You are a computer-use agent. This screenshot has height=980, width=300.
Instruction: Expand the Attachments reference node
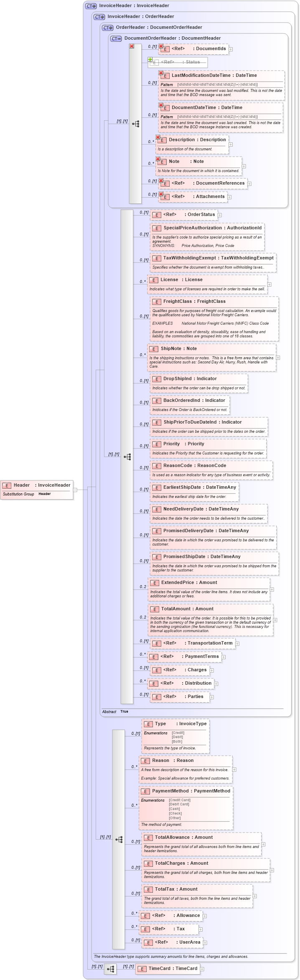229,197
